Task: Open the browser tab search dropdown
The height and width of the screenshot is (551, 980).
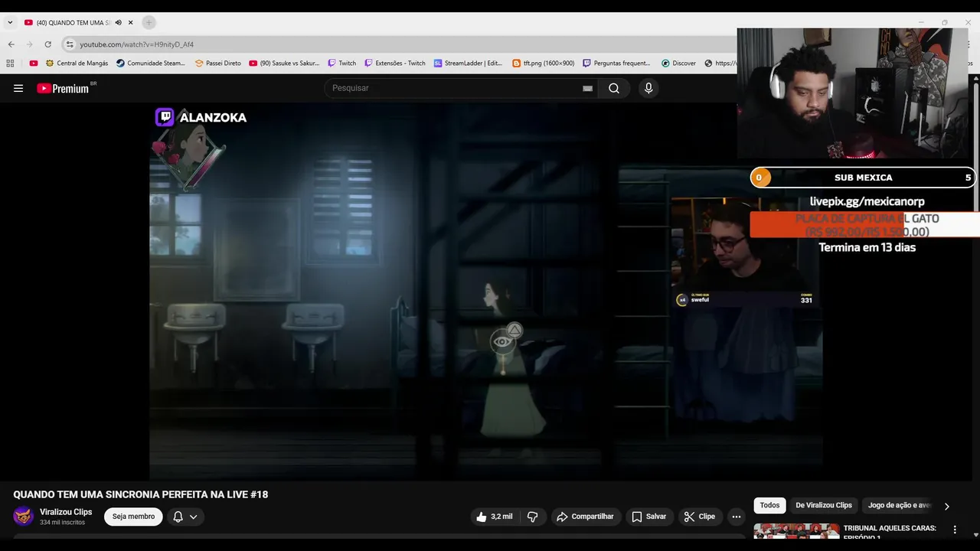Action: click(x=10, y=22)
